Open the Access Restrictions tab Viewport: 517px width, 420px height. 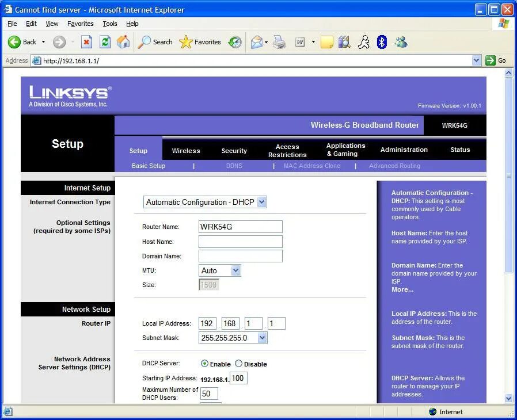(287, 151)
